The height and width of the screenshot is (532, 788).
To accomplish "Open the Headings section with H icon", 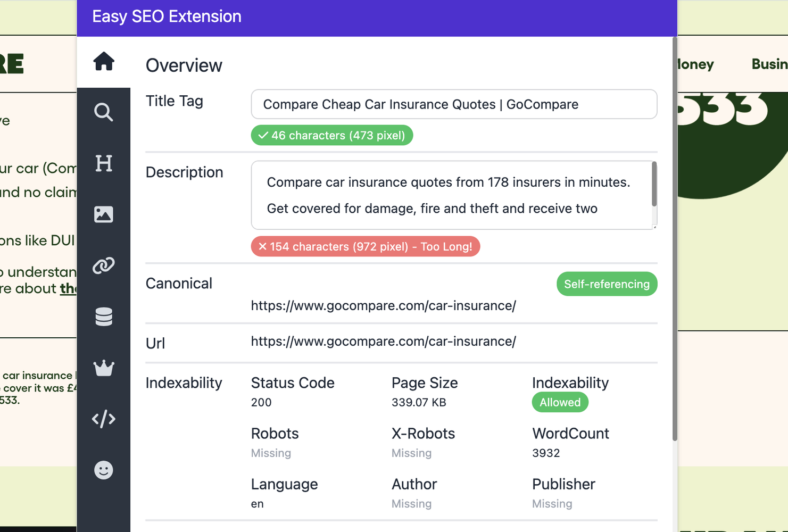I will (104, 163).
